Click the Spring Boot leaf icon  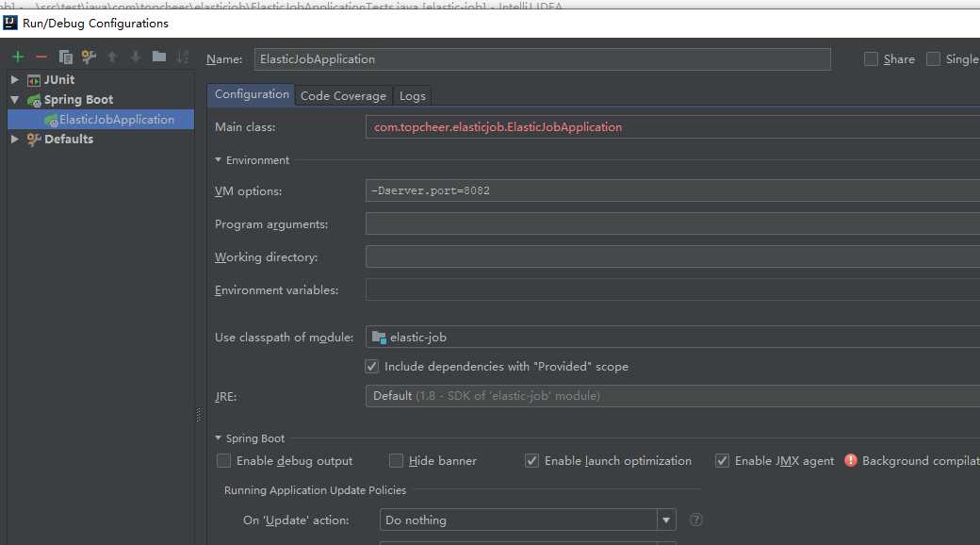pyautogui.click(x=34, y=100)
